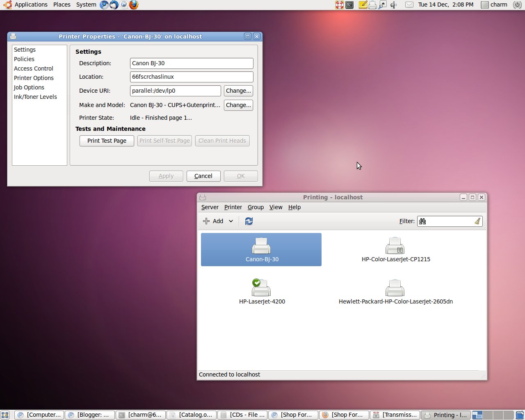
Task: Select Settings in the properties sidebar
Action: point(39,50)
